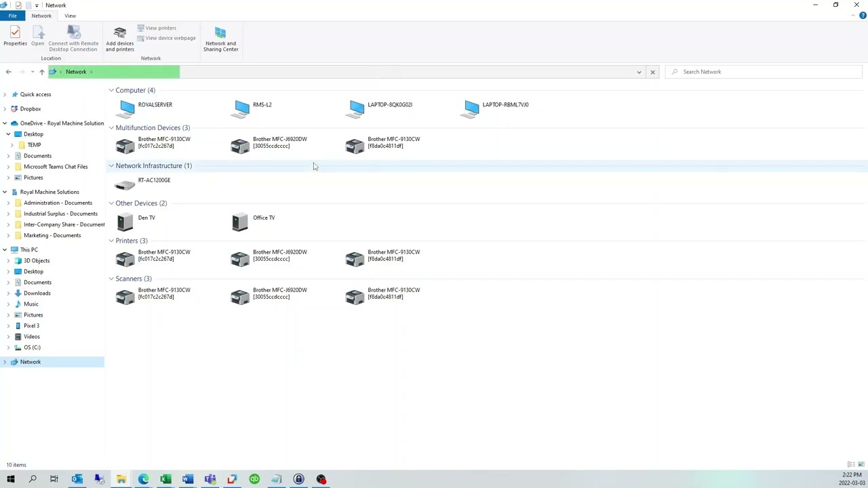868x488 pixels.
Task: Select Brother MFC-J6920DW under Scanners
Action: click(x=269, y=296)
